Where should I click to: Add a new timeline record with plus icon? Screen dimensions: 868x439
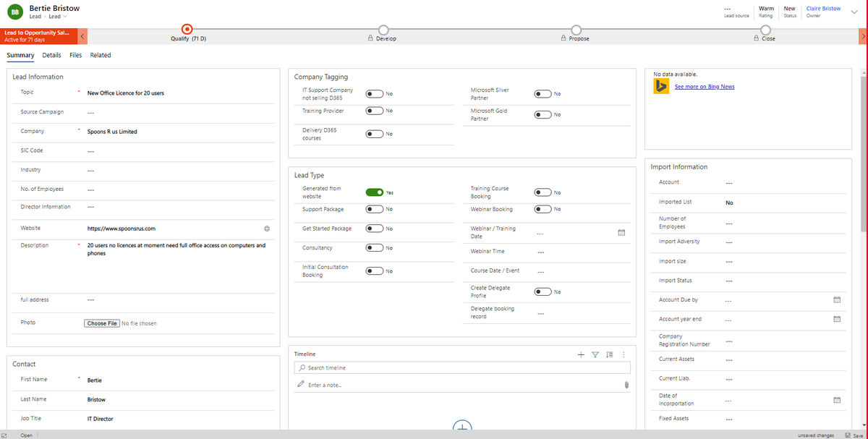coord(581,354)
